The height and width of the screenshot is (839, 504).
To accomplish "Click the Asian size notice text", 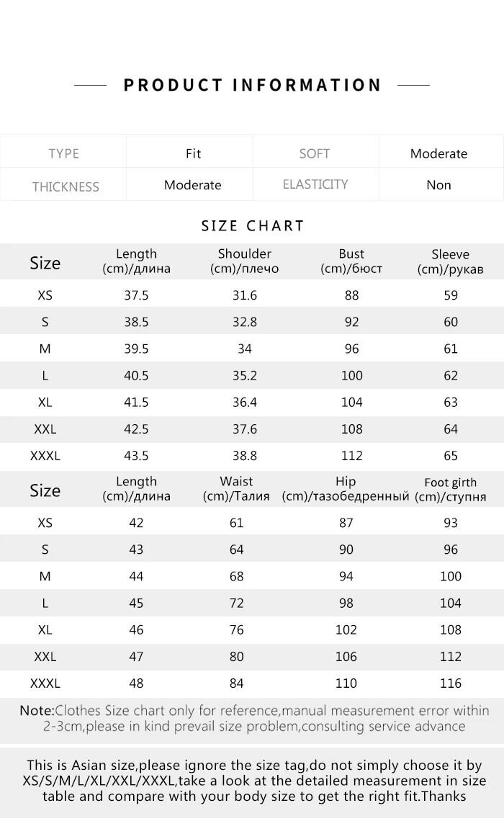I will click(253, 781).
